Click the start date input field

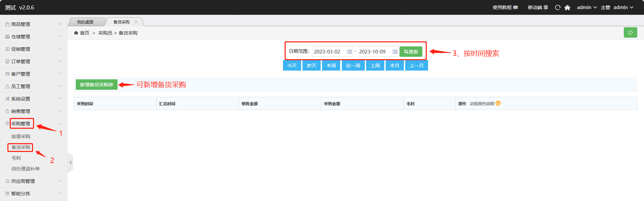[x=328, y=52]
